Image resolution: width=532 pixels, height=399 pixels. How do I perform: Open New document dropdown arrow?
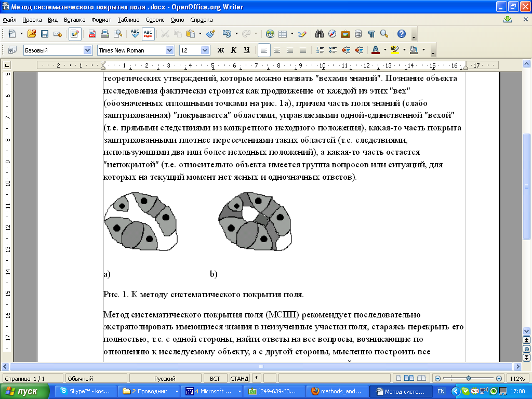click(21, 34)
